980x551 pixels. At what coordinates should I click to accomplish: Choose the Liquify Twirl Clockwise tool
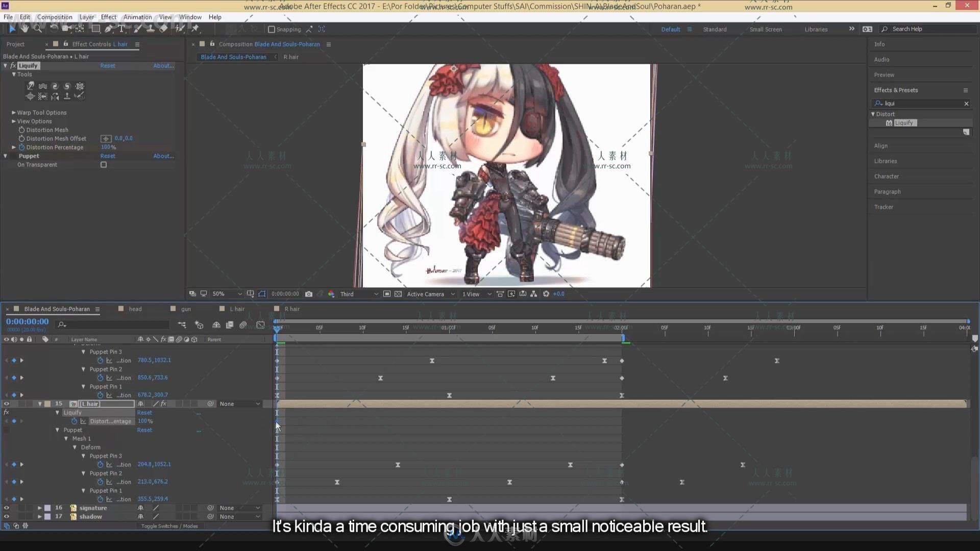(x=55, y=86)
